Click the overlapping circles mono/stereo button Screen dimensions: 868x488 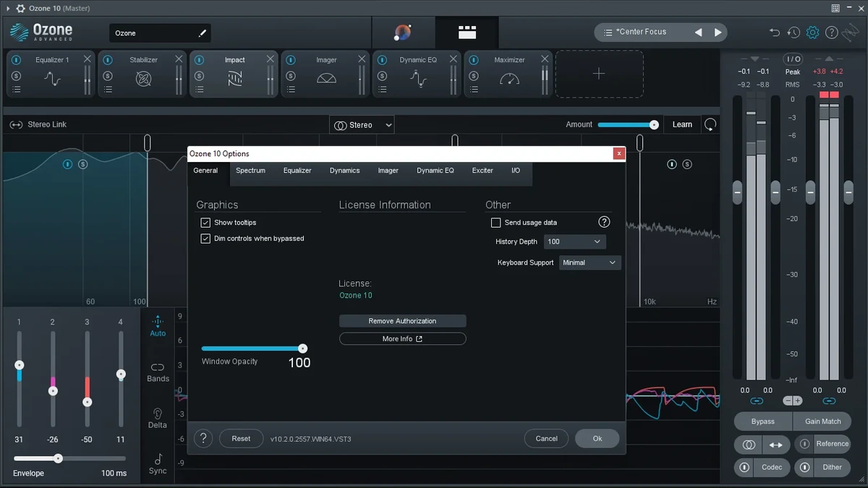(x=749, y=445)
